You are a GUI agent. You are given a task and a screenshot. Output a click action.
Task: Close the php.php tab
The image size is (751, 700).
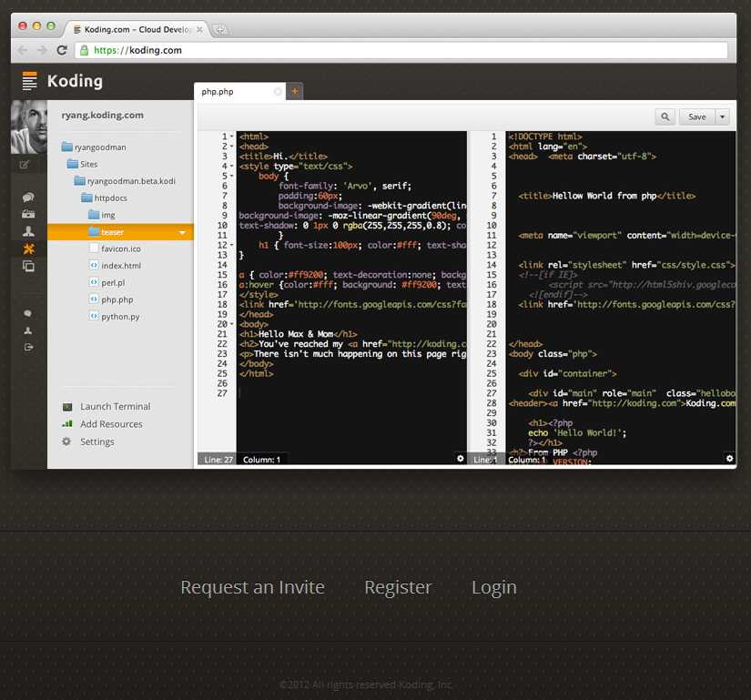pyautogui.click(x=278, y=92)
